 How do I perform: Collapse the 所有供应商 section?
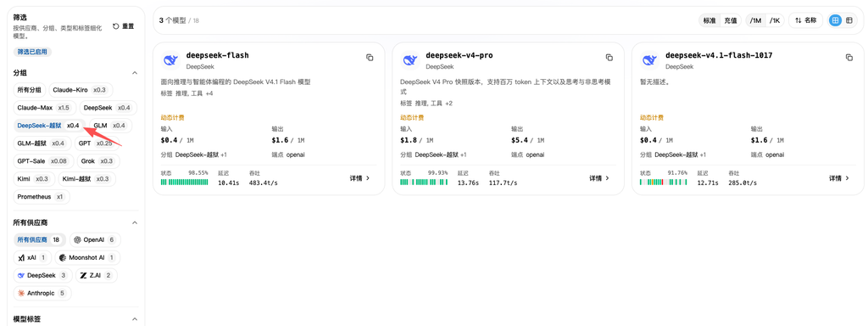pos(134,222)
